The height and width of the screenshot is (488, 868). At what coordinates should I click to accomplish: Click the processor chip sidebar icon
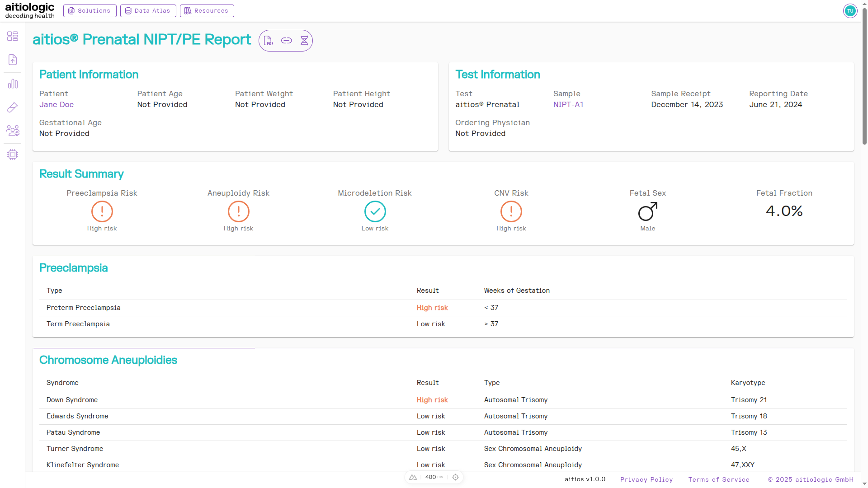(x=13, y=155)
